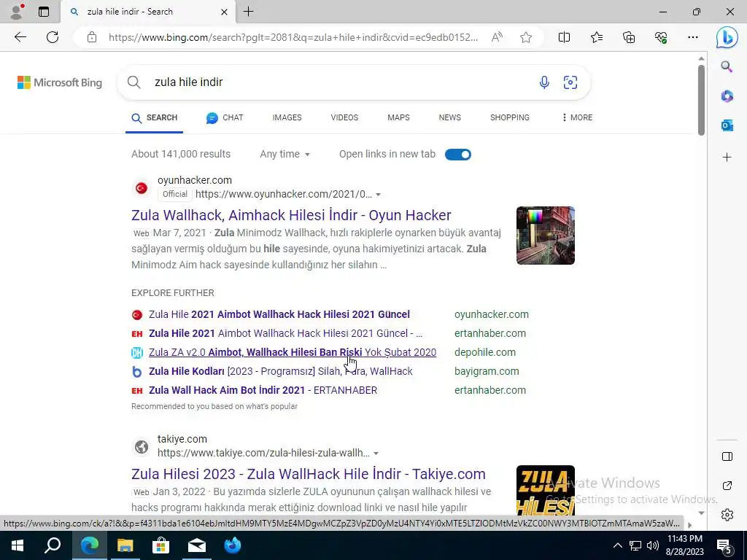The height and width of the screenshot is (560, 747).
Task: Launch Microsoft Store from taskbar
Action: coord(160,545)
